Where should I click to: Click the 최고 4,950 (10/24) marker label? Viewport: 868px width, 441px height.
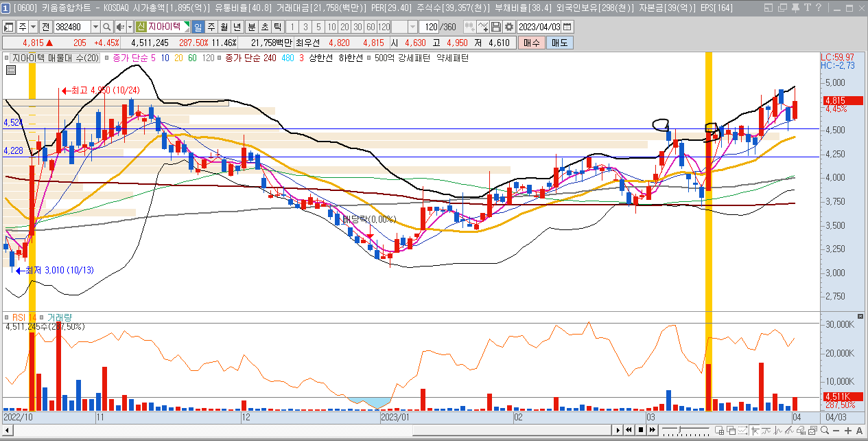coord(100,90)
